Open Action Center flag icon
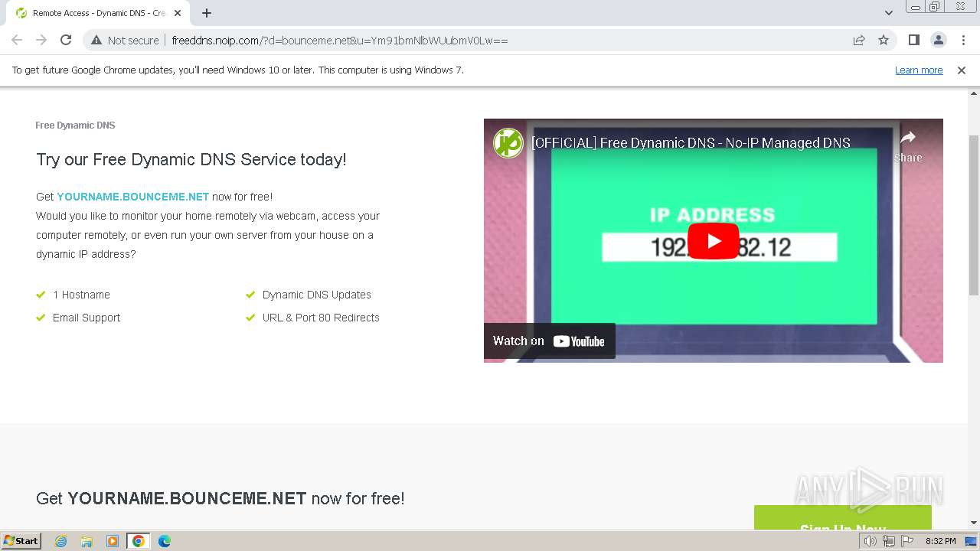This screenshot has height=551, width=980. pos(907,541)
